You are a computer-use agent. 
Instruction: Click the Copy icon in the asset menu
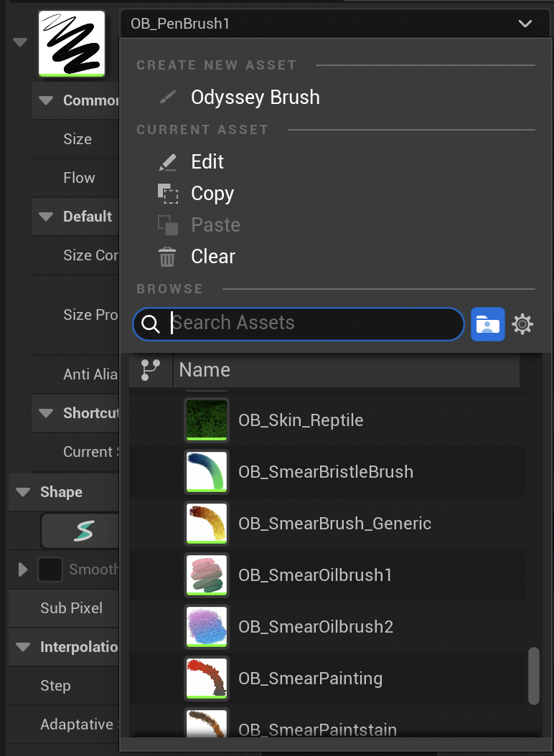[x=167, y=194]
